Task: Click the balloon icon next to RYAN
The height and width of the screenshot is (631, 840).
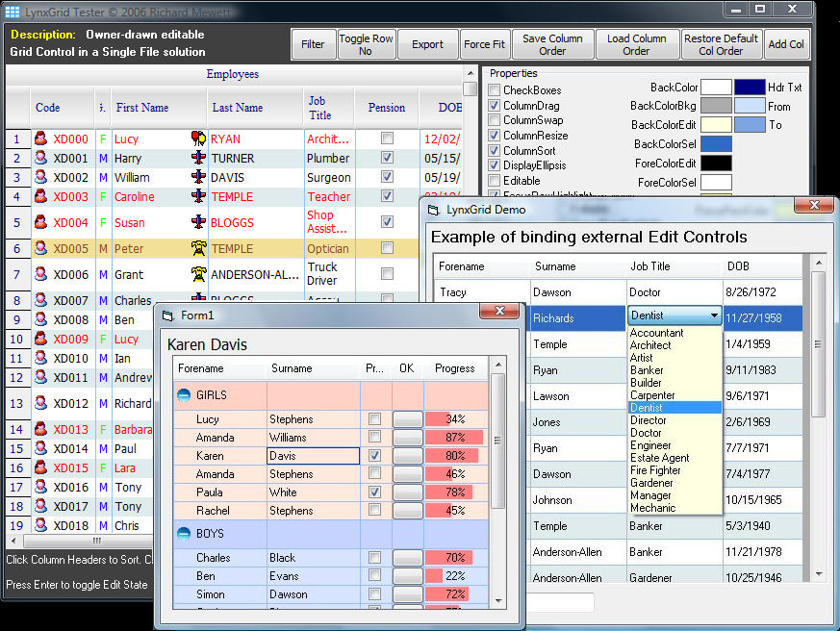Action: click(x=198, y=139)
